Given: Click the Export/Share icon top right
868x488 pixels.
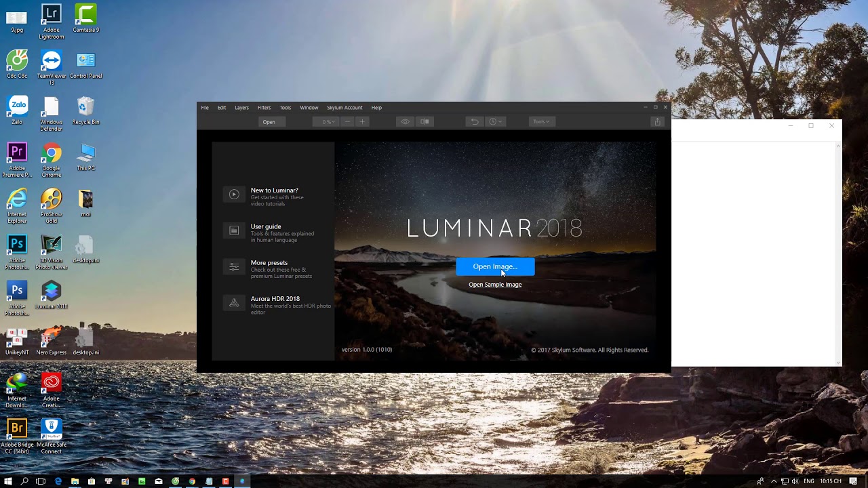Looking at the screenshot, I should [x=657, y=121].
